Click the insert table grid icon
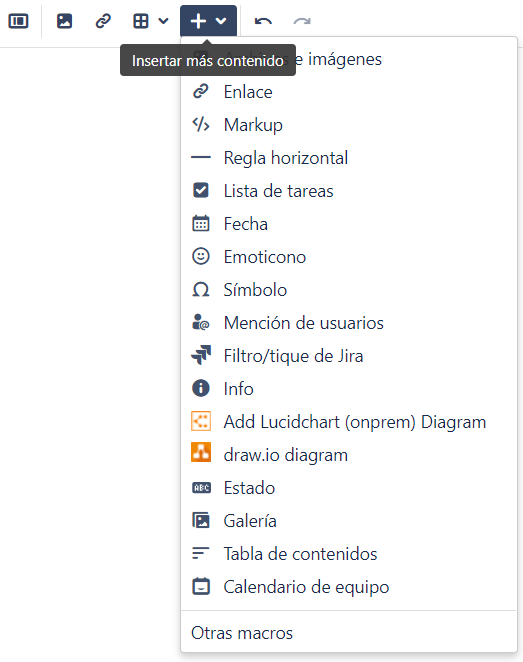Image resolution: width=523 pixels, height=662 pixels. point(141,21)
